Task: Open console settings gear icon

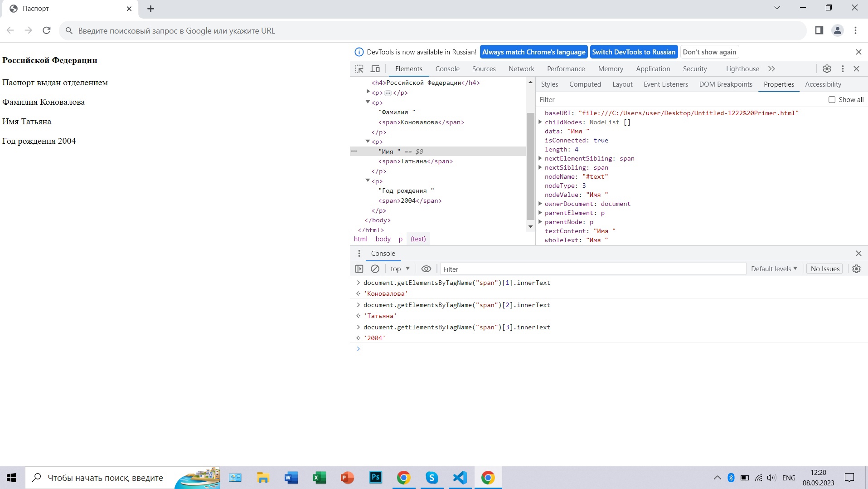Action: pyautogui.click(x=856, y=269)
